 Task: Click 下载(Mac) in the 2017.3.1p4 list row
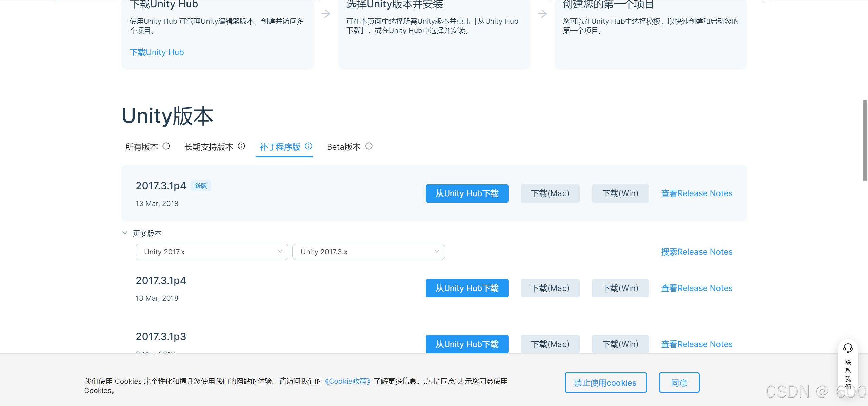(550, 288)
